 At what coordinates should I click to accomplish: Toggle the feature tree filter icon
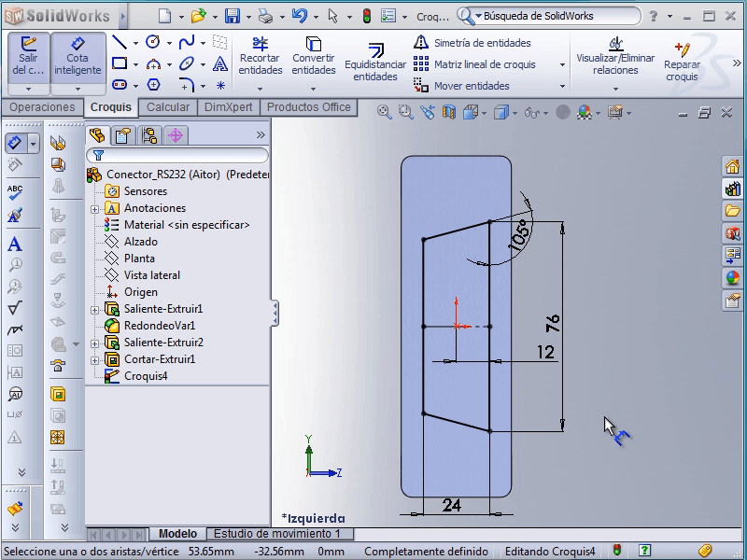[95, 156]
